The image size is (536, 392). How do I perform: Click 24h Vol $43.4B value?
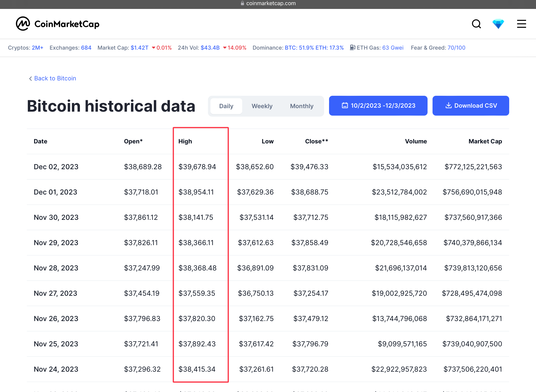point(210,48)
